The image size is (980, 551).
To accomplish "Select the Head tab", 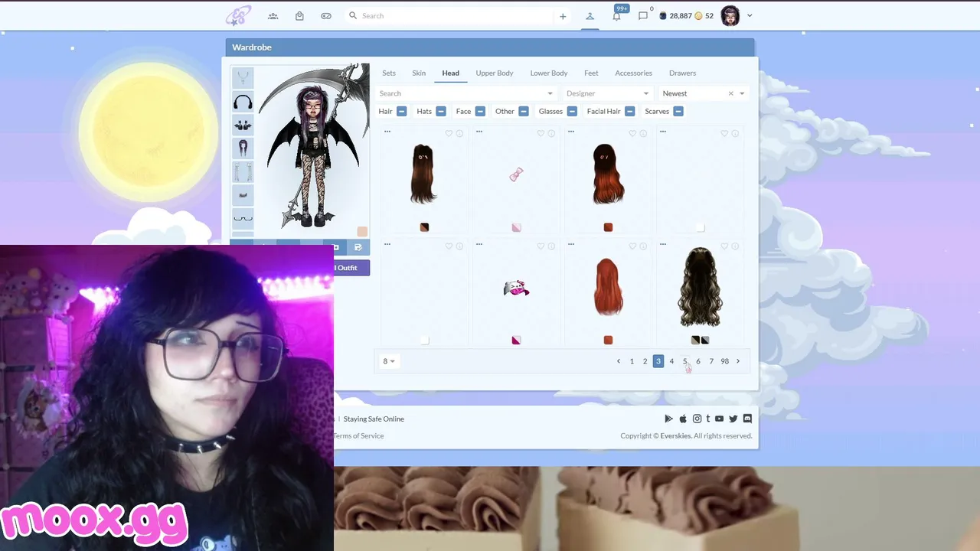I will pos(450,73).
